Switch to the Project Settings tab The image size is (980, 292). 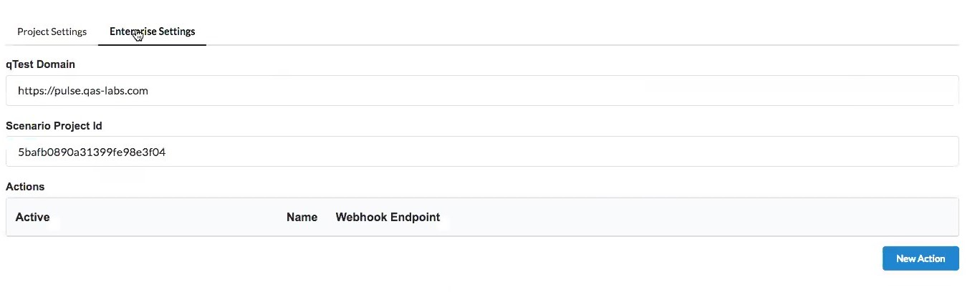pos(52,31)
